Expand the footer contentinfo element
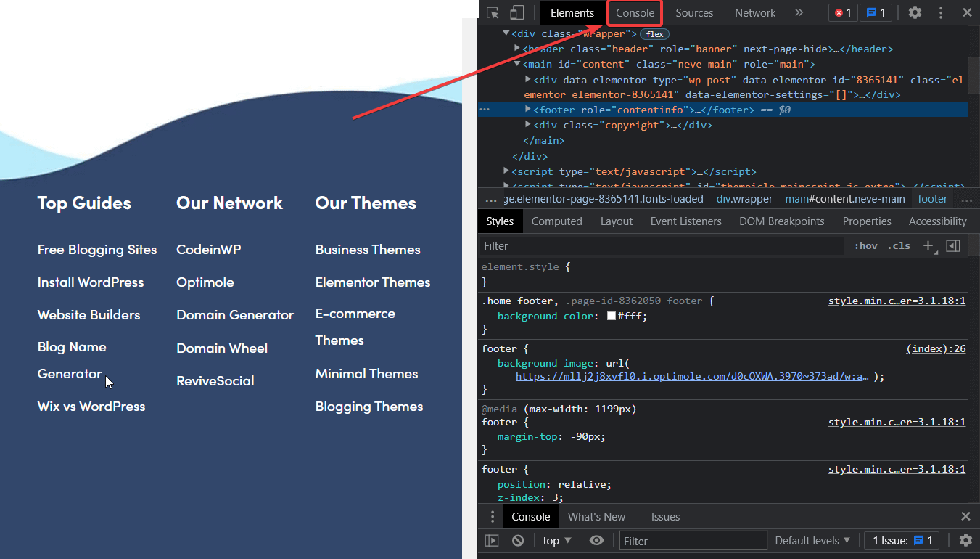The image size is (980, 559). (x=527, y=109)
